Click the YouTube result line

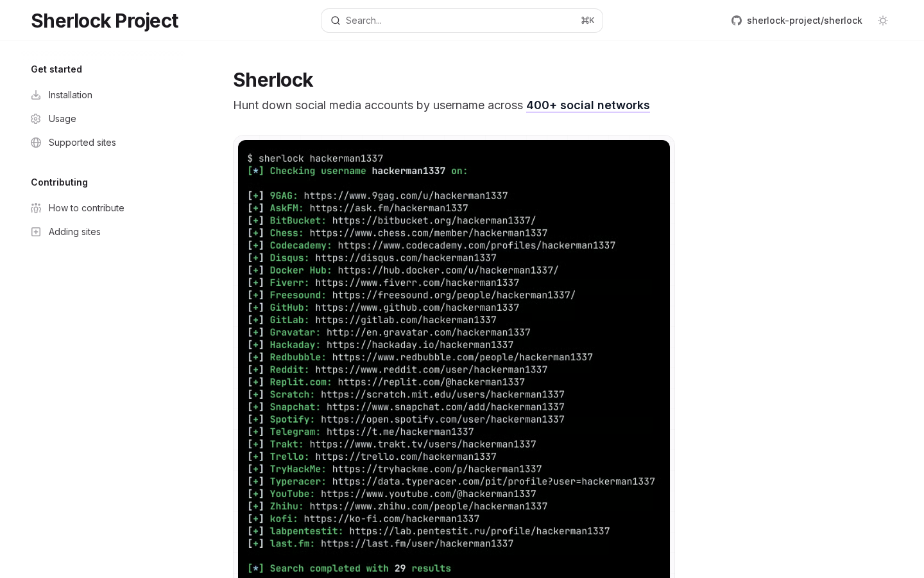point(391,494)
